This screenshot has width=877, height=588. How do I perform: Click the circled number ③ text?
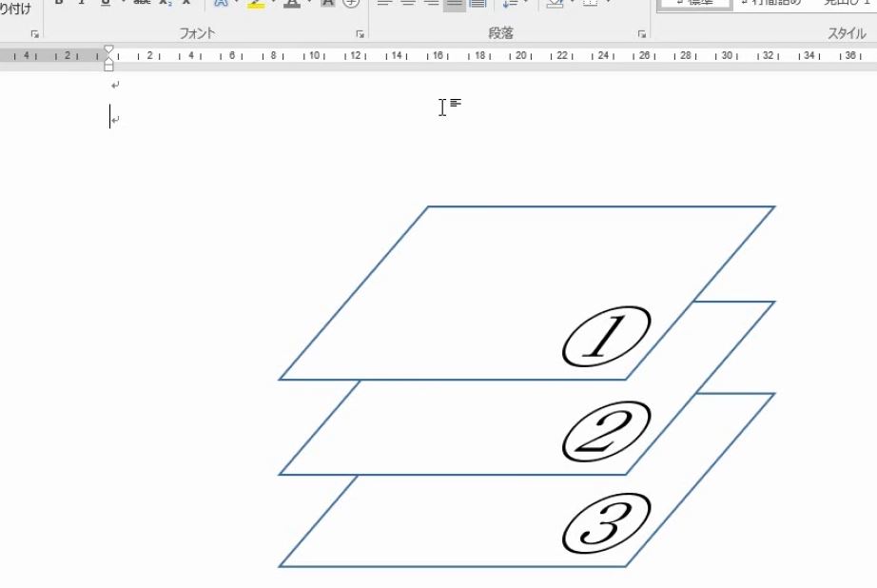606,523
